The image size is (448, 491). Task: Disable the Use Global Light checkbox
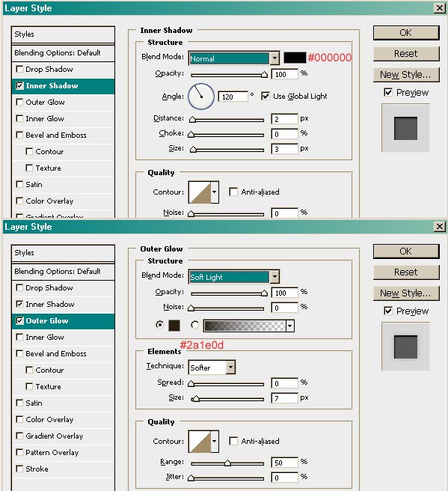pyautogui.click(x=266, y=96)
